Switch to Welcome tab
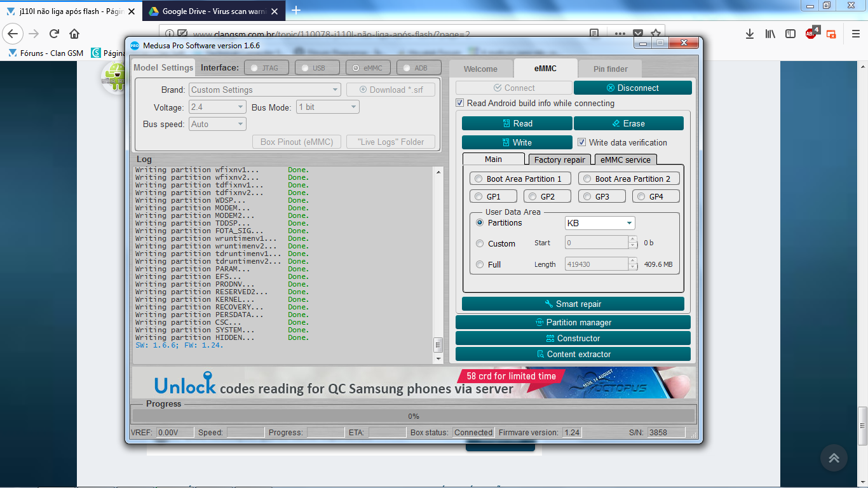 point(481,69)
